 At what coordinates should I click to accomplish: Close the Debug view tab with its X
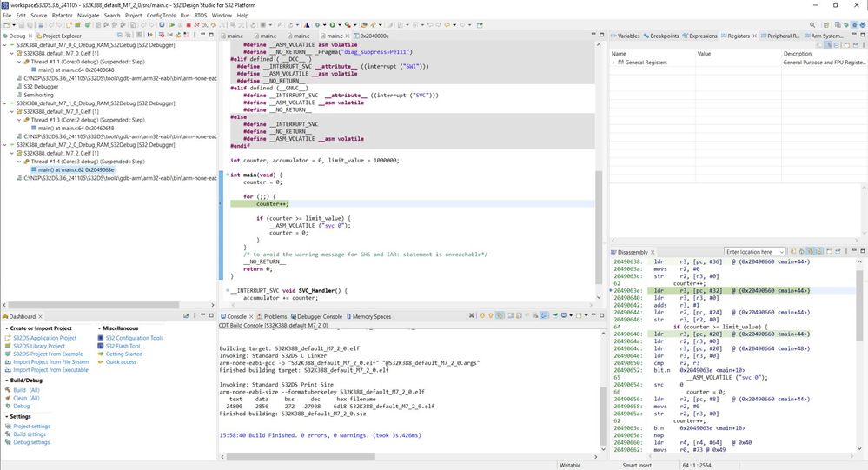(30, 36)
